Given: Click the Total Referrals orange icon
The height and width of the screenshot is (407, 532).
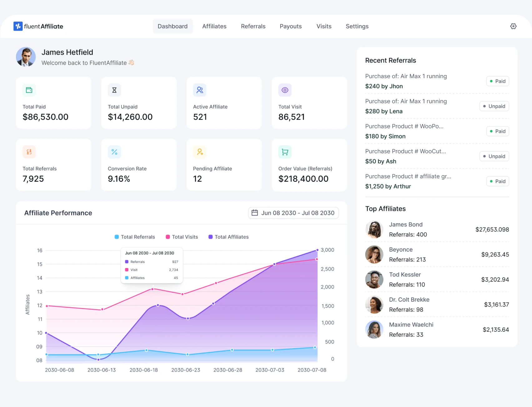Looking at the screenshot, I should coord(29,152).
